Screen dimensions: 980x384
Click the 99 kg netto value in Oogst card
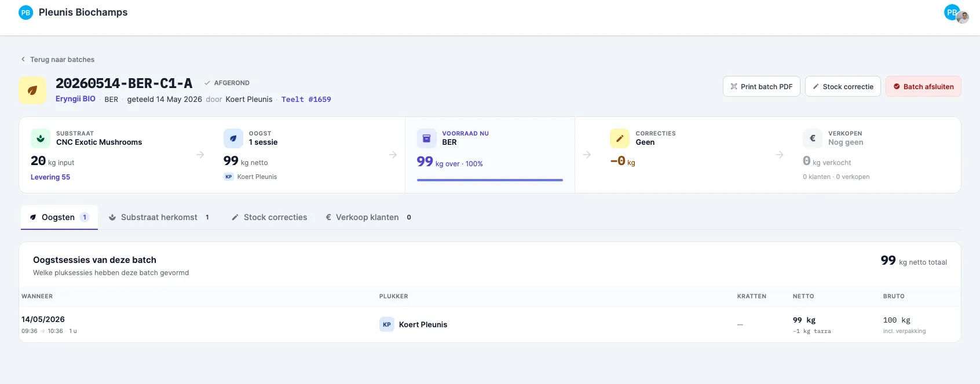246,161
